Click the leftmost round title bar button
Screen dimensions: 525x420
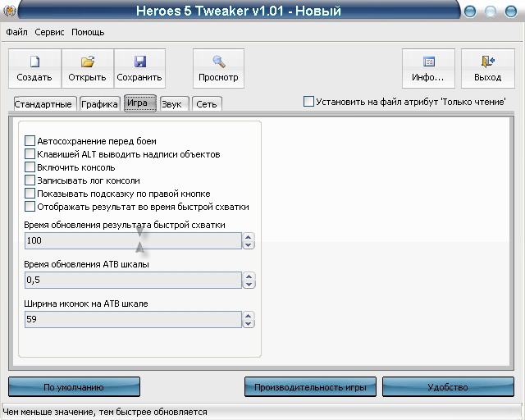point(470,11)
